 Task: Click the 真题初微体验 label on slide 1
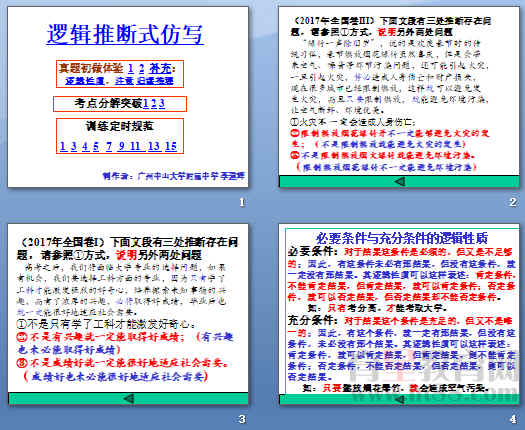tap(91, 69)
